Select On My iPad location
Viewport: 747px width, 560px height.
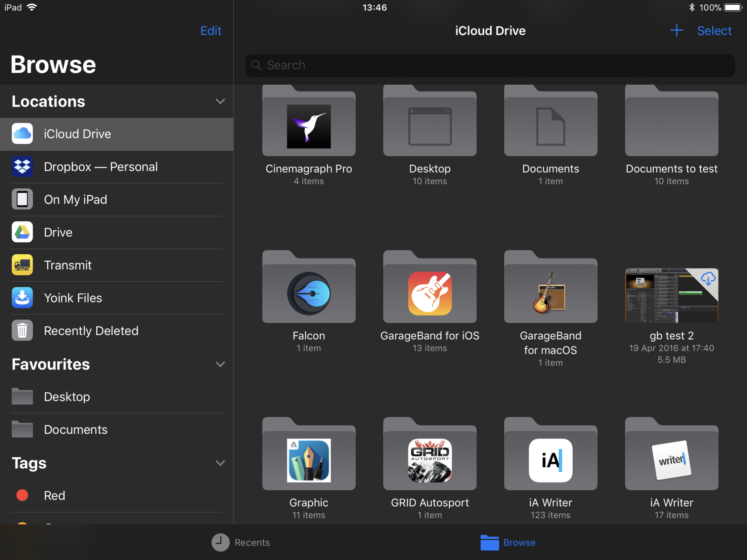(117, 199)
